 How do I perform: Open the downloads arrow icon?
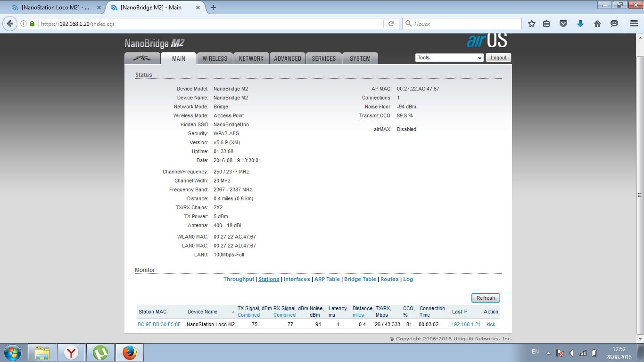[580, 24]
